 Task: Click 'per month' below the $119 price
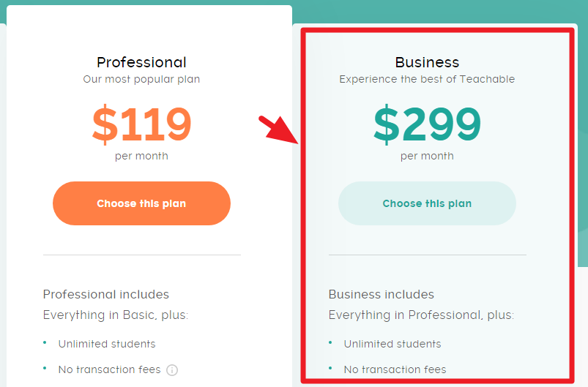point(141,156)
